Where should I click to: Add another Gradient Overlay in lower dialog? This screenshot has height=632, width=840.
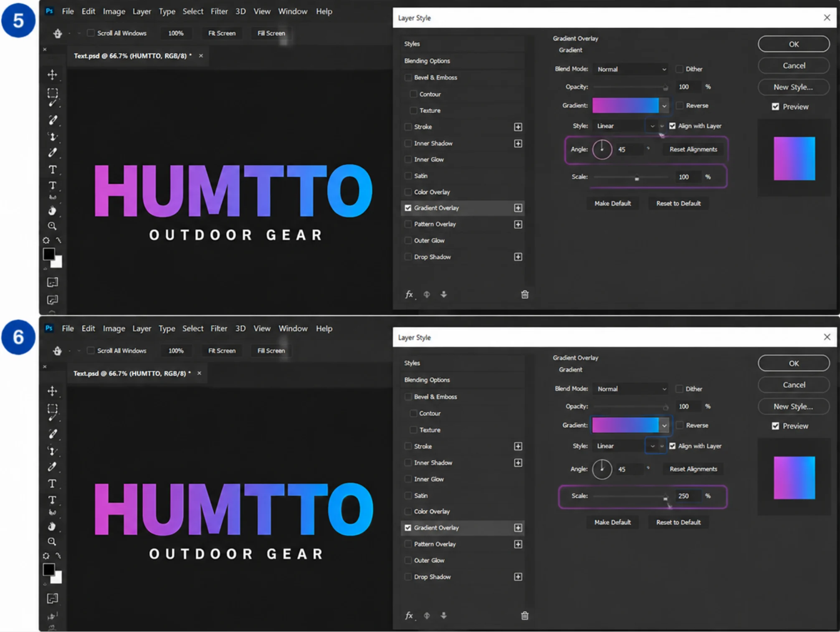click(518, 528)
